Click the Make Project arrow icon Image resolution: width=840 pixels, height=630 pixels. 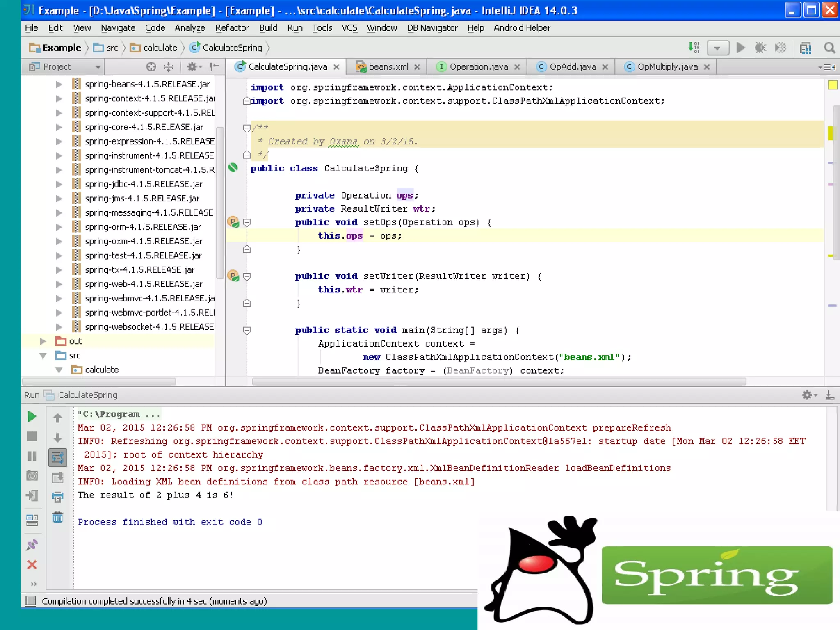(694, 48)
